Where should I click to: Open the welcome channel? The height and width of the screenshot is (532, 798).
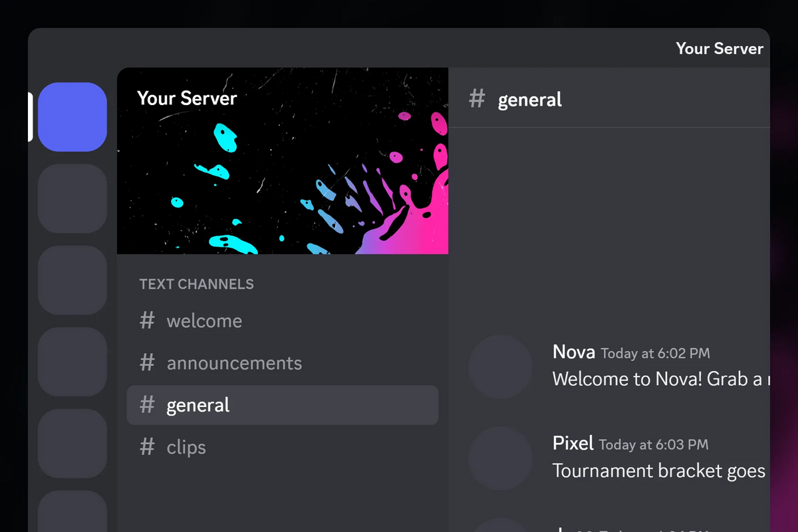point(283,321)
